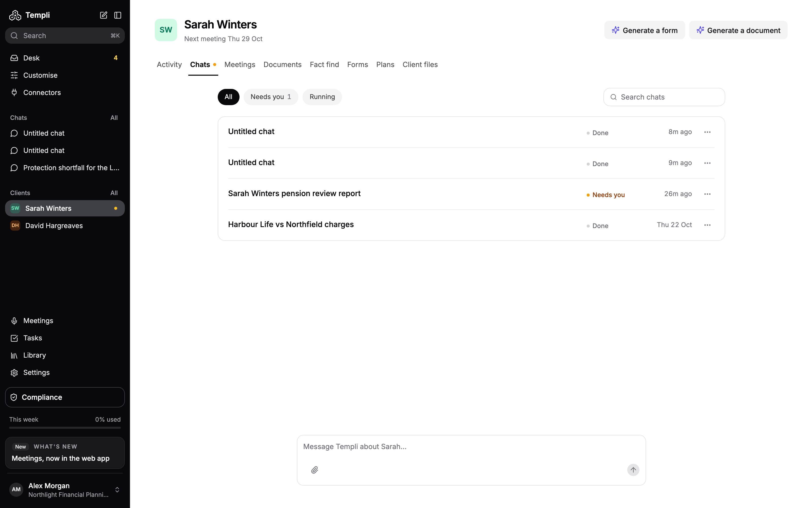Click the attachment paperclip icon

click(314, 470)
